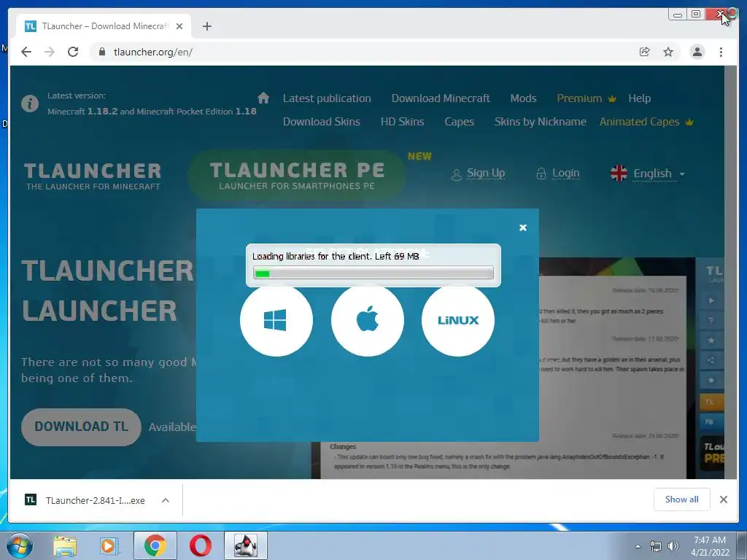The width and height of the screenshot is (747, 560).
Task: View site lock security info
Action: click(101, 52)
